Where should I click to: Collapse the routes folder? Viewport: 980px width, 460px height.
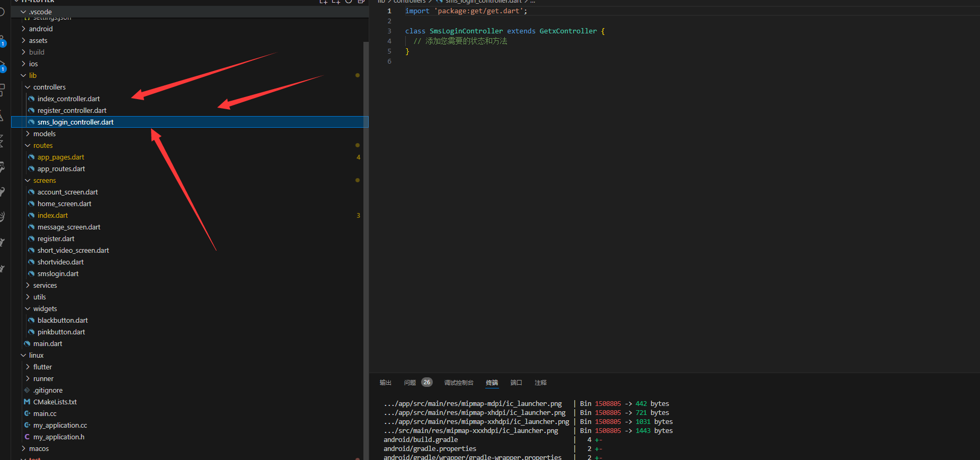tap(28, 145)
